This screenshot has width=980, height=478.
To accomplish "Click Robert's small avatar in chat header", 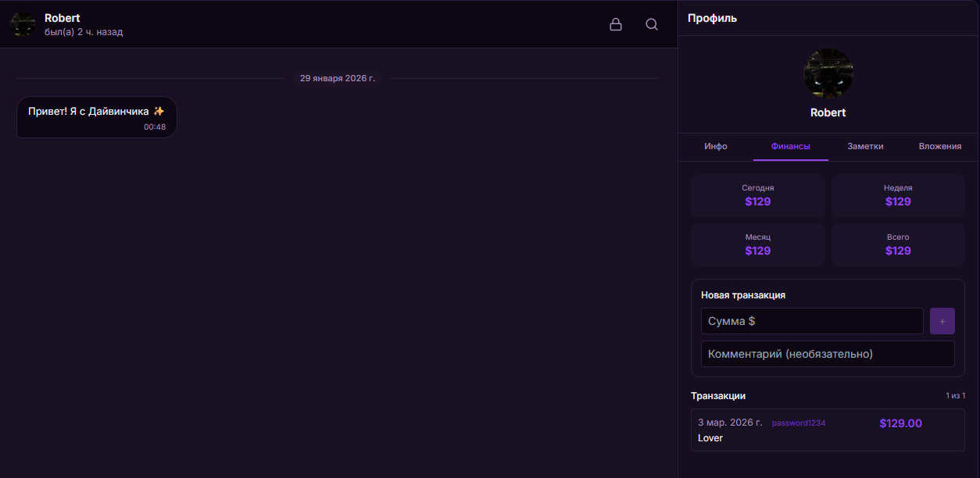I will (x=23, y=24).
